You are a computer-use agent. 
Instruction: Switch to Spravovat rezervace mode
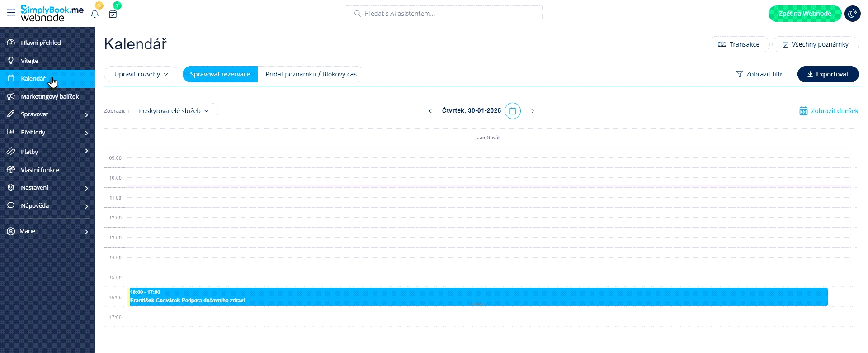220,74
